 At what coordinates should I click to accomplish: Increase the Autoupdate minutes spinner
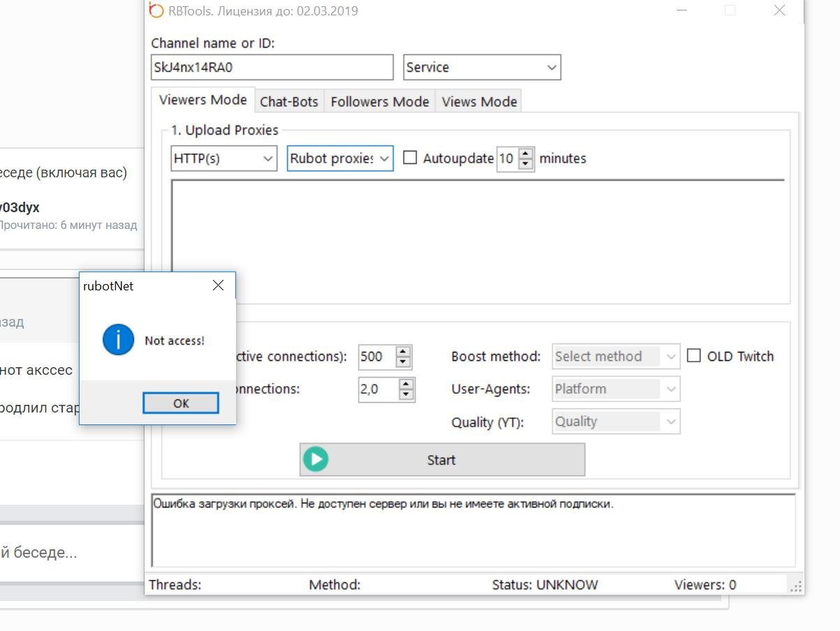[x=526, y=154]
